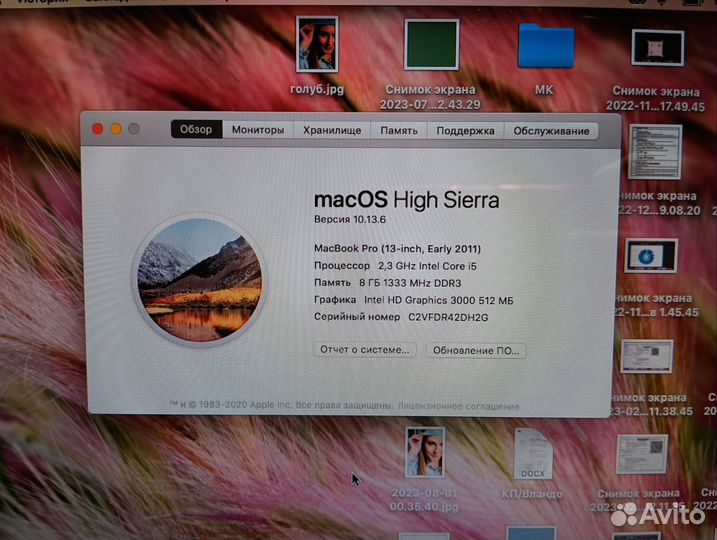
Task: Switch to the Мониторы tab
Action: 258,130
